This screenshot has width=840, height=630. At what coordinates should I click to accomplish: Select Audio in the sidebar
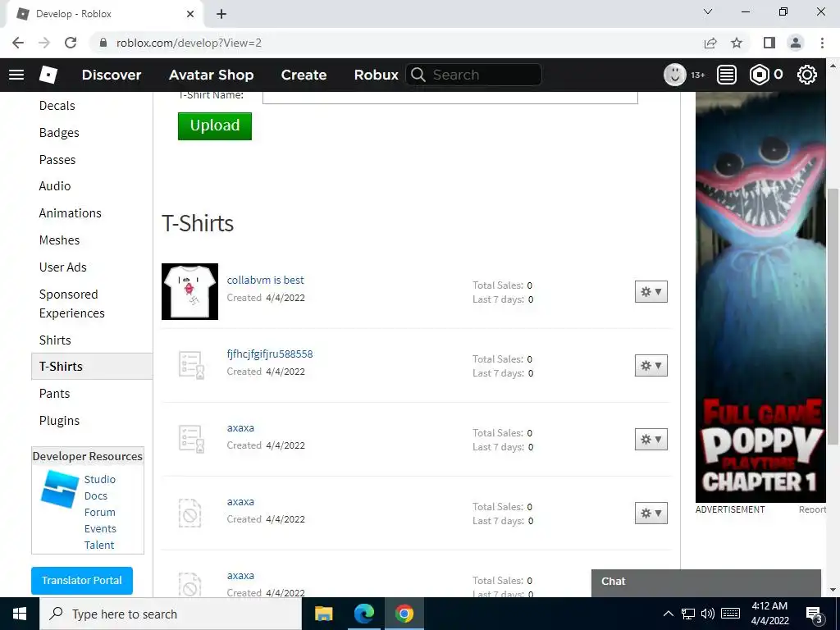[55, 186]
